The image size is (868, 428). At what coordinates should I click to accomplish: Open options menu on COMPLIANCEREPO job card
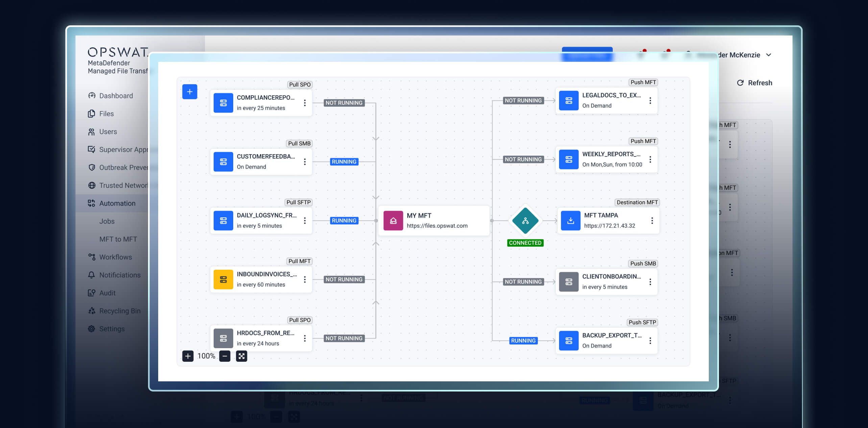coord(305,102)
